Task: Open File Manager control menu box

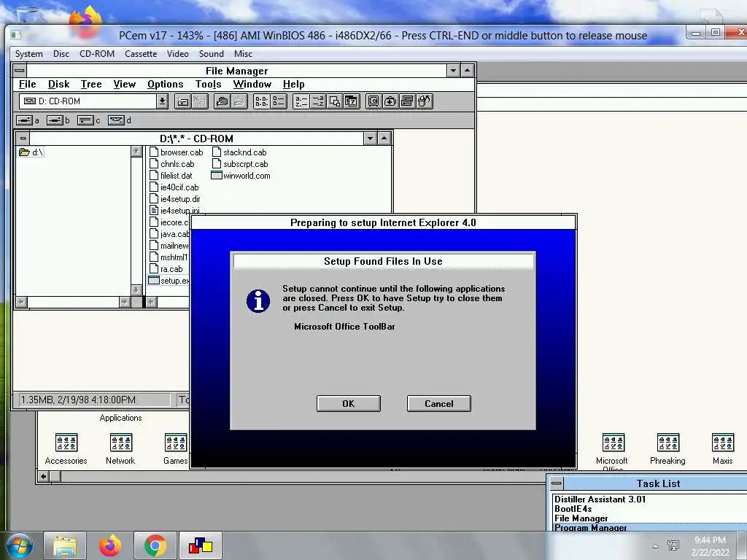Action: (x=20, y=71)
